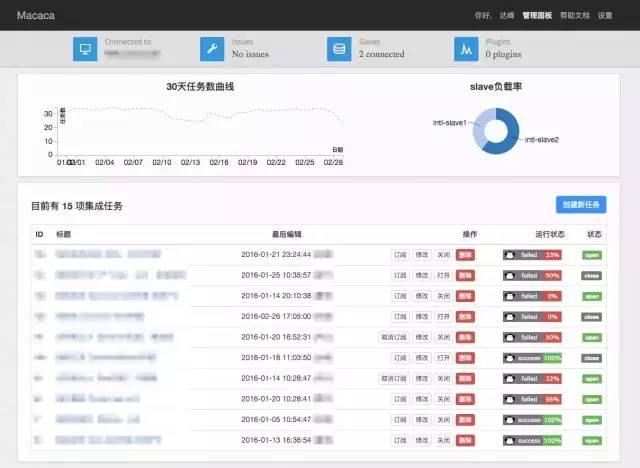Click the mascot icon in failed 22% badge

(x=509, y=379)
